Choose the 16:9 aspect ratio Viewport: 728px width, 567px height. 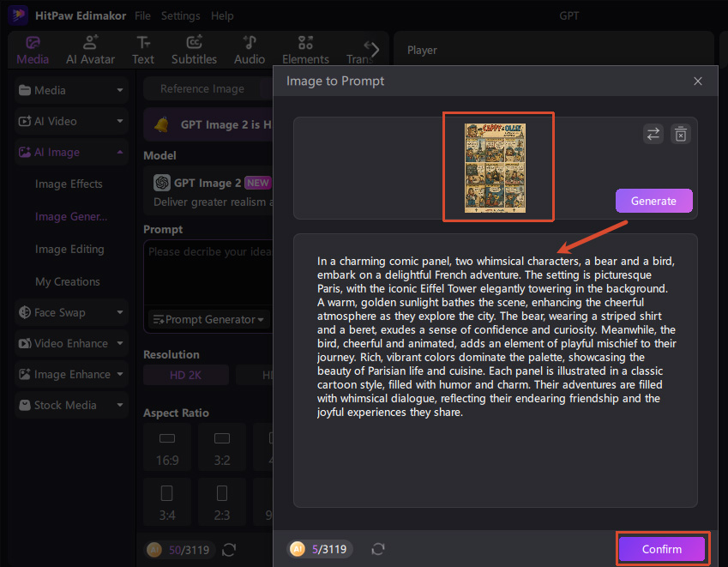(167, 448)
